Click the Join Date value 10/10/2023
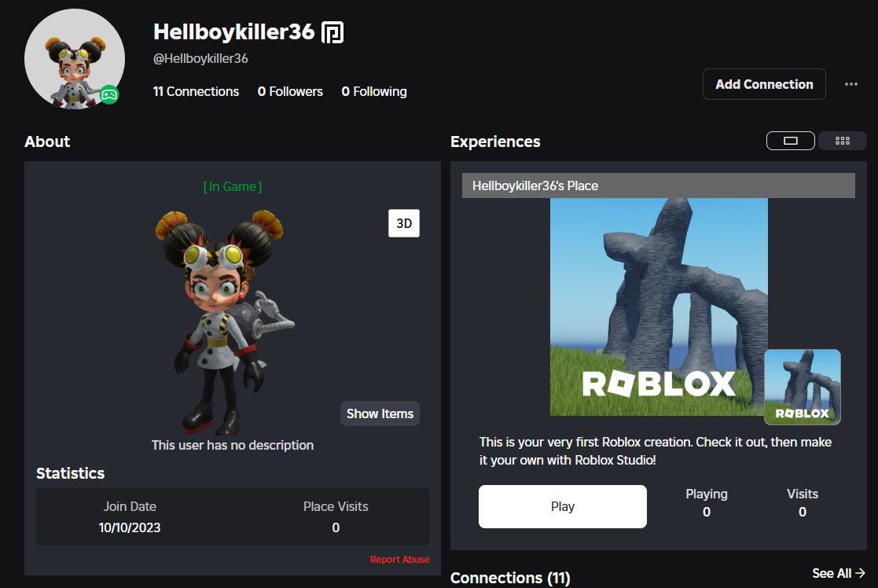Viewport: 878px width, 588px height. [130, 527]
